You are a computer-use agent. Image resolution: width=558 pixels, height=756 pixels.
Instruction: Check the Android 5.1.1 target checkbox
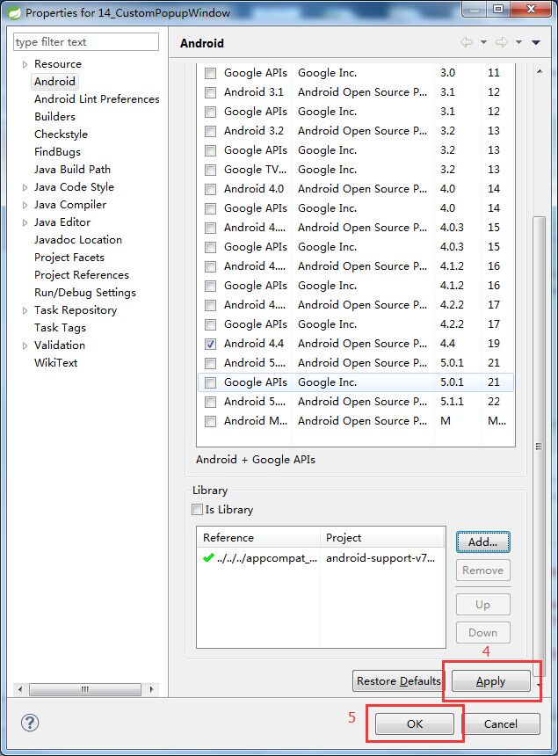(x=210, y=402)
